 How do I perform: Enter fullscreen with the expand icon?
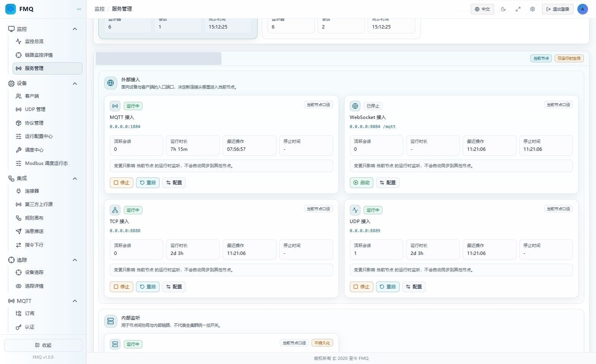[518, 9]
